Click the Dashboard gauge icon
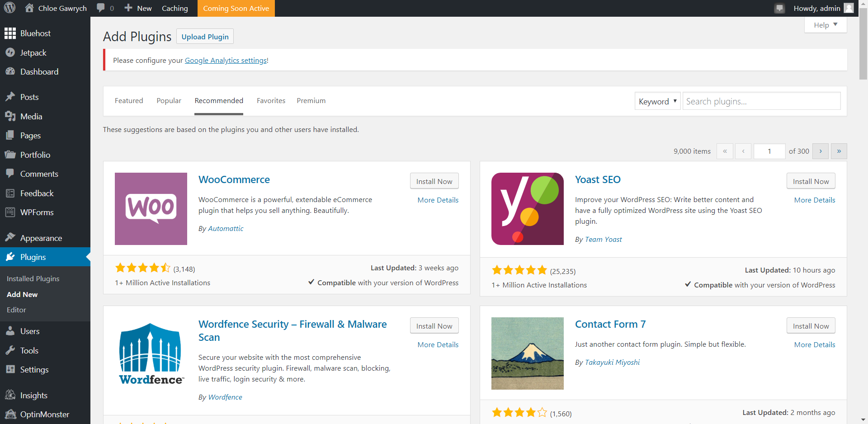 pyautogui.click(x=10, y=71)
